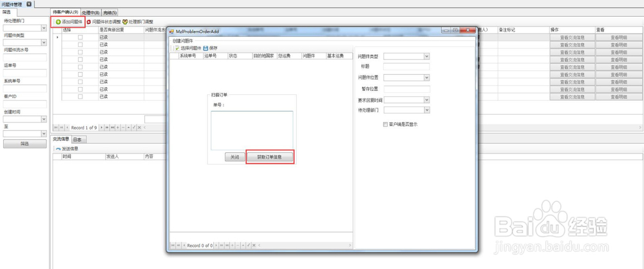The width and height of the screenshot is (644, 269).
Task: Go to next record in Record 0 of 0 navigator
Action: (216, 246)
